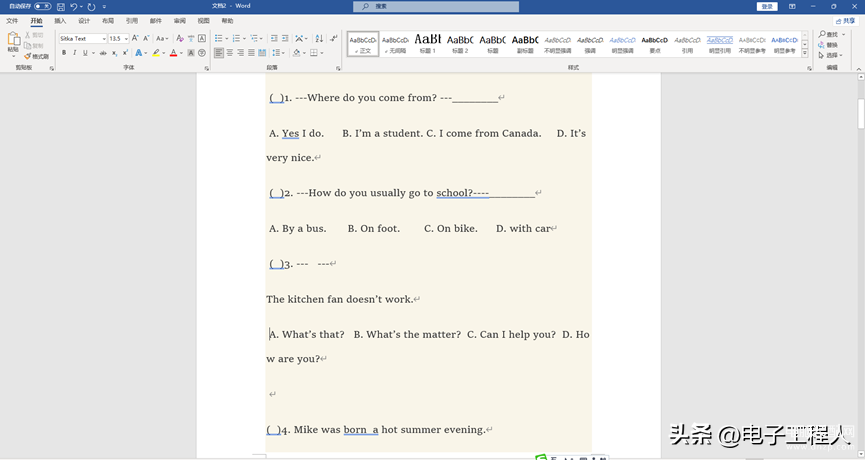Switch to the 插入 tab
This screenshot has width=865, height=460.
coord(60,21)
